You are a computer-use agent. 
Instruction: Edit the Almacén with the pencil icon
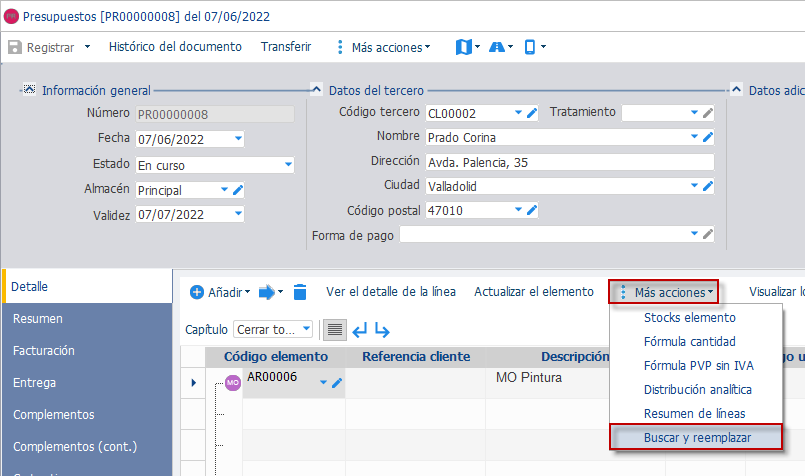point(238,190)
